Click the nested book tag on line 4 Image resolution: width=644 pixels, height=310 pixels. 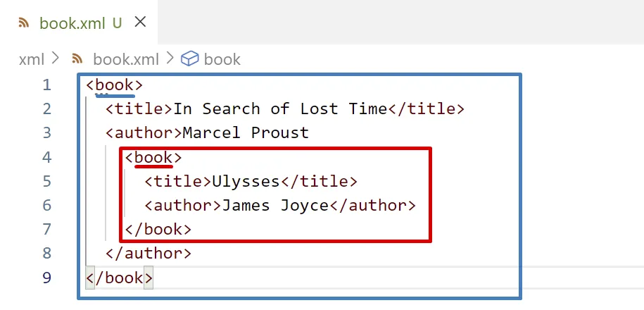click(153, 157)
